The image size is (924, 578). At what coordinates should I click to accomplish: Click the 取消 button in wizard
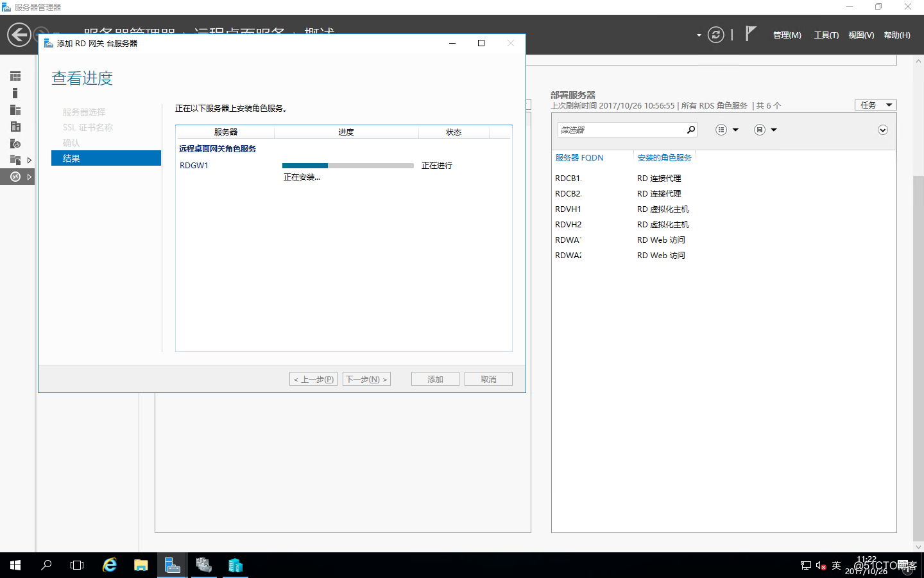pos(488,379)
